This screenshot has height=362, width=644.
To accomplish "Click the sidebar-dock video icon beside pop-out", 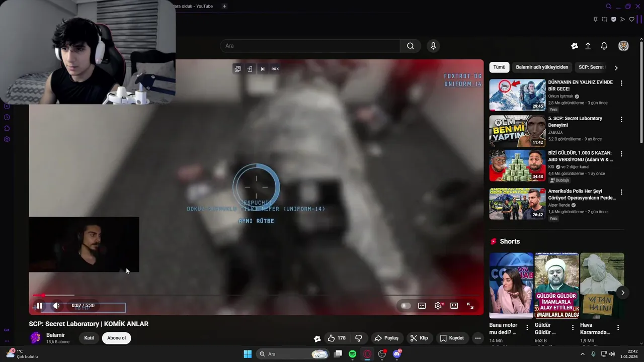I will click(x=250, y=69).
